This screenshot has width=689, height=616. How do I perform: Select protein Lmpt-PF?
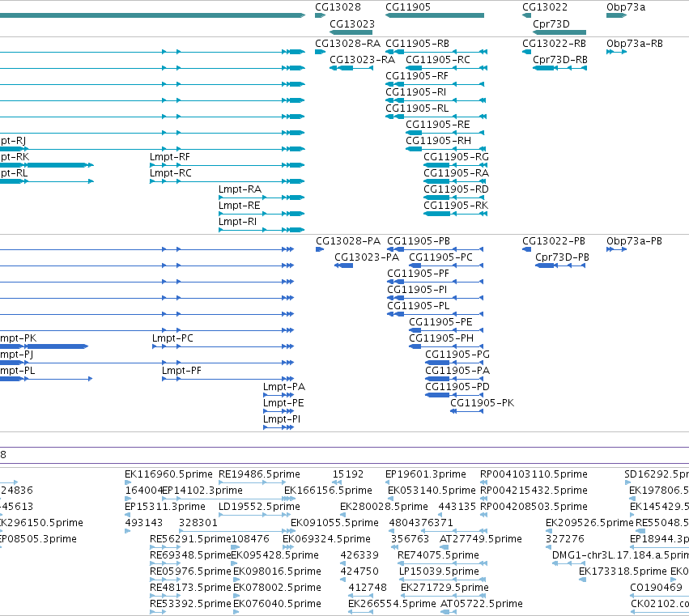tap(181, 371)
